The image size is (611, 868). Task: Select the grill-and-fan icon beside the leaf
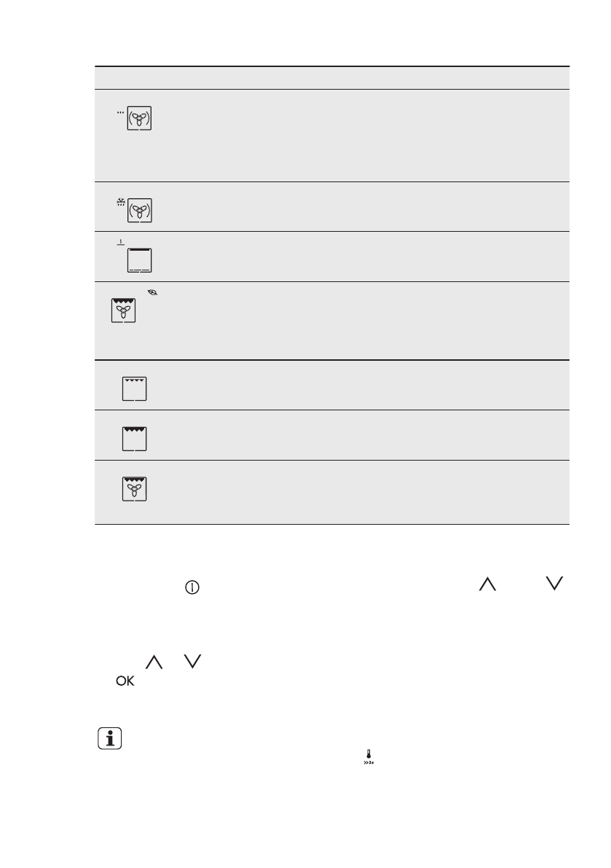click(x=125, y=310)
